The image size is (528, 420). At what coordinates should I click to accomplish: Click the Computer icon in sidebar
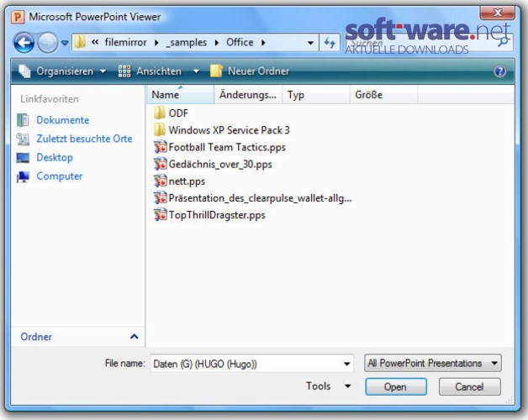(23, 176)
